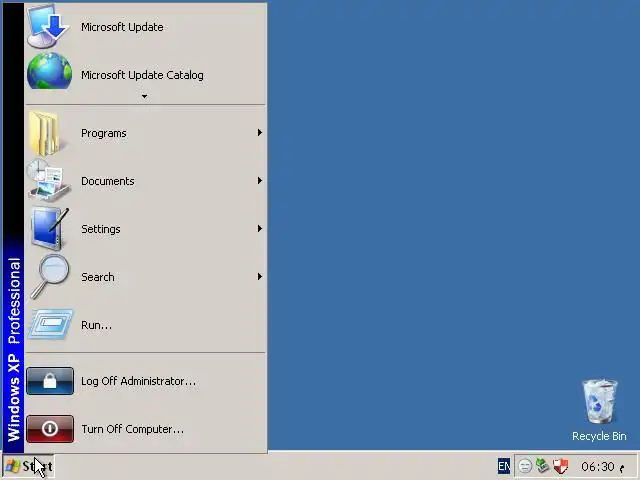640x480 pixels.
Task: Expand Settings using its right arrow
Action: click(x=260, y=229)
